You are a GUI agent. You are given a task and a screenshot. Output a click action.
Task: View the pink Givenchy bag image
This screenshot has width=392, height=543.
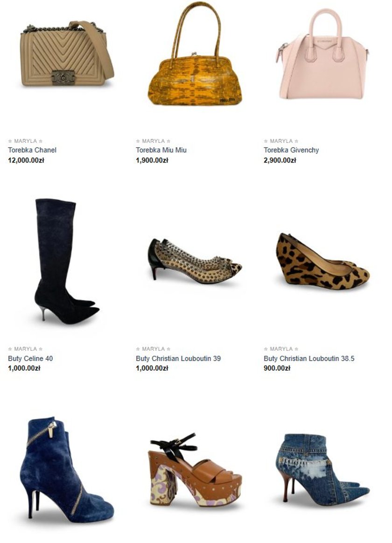pos(323,54)
